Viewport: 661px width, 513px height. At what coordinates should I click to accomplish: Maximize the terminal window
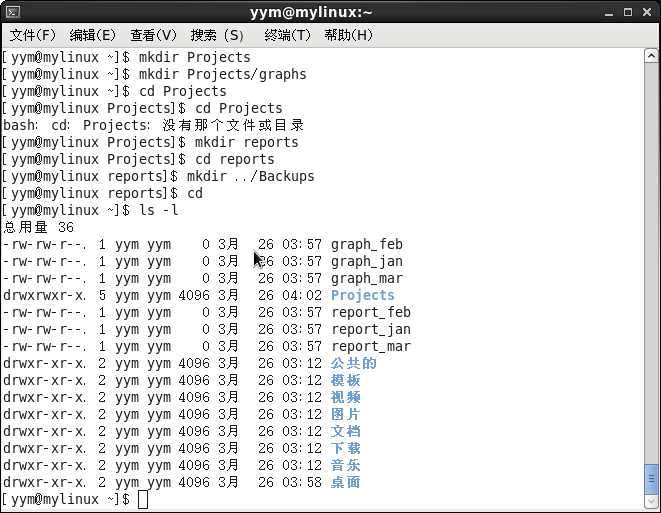click(x=628, y=12)
